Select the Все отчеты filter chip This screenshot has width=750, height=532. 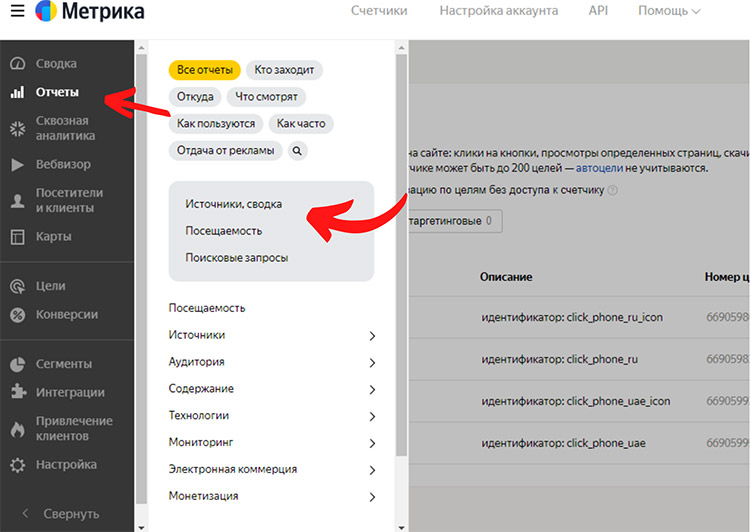pyautogui.click(x=204, y=70)
